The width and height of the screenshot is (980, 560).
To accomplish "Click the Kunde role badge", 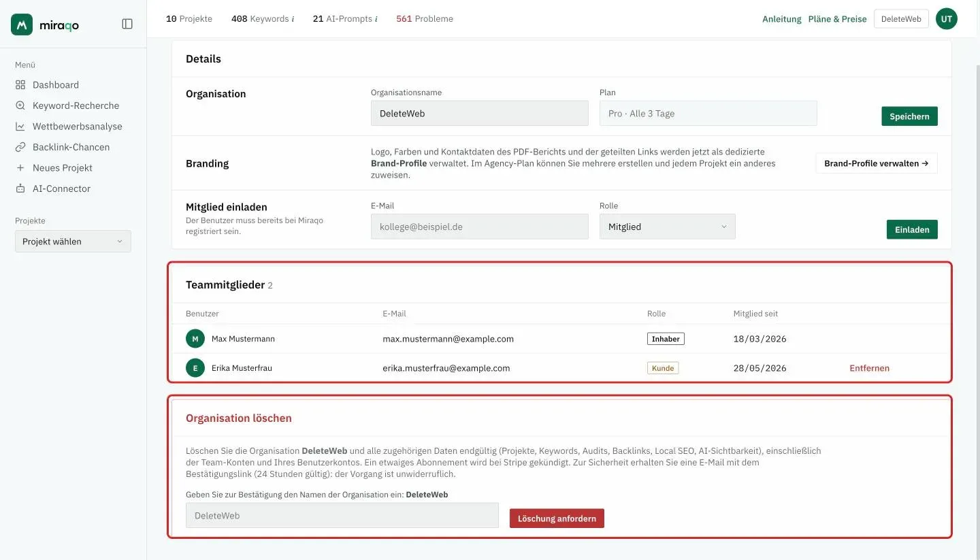I will point(663,368).
